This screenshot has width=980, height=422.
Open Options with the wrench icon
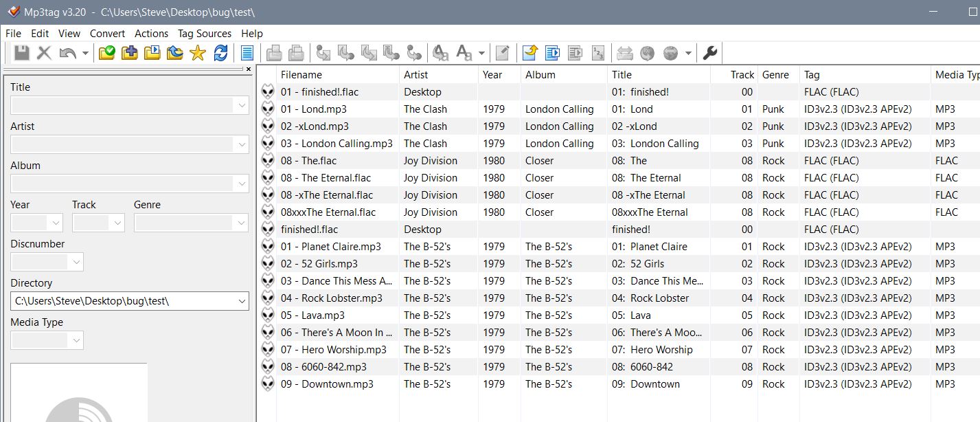[710, 53]
